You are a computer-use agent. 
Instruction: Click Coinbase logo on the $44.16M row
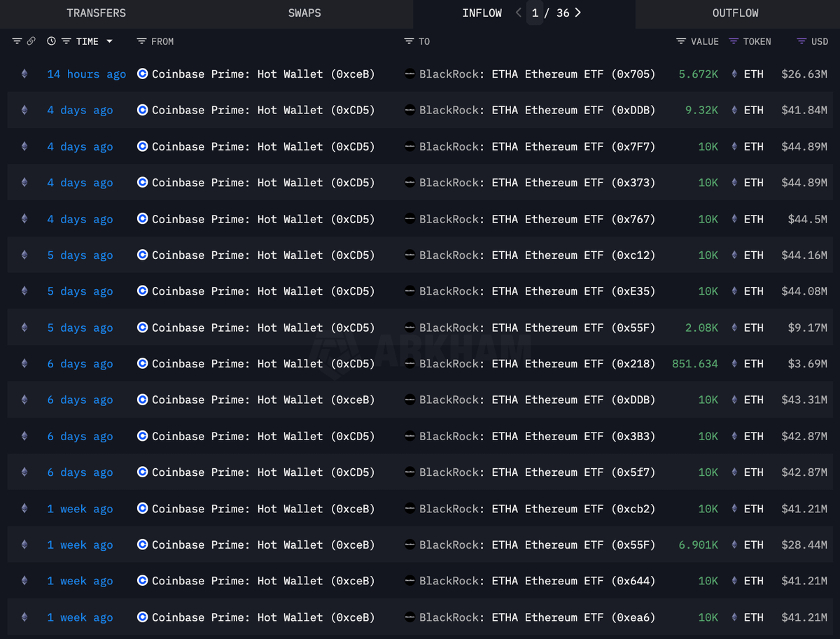tap(143, 255)
